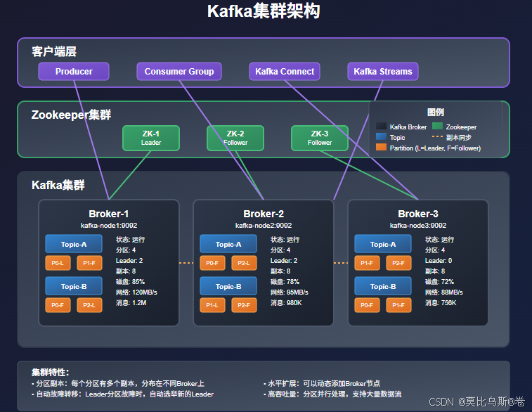
Task: Click P2-L partition under Broker-1 Topic-B
Action: click(89, 305)
